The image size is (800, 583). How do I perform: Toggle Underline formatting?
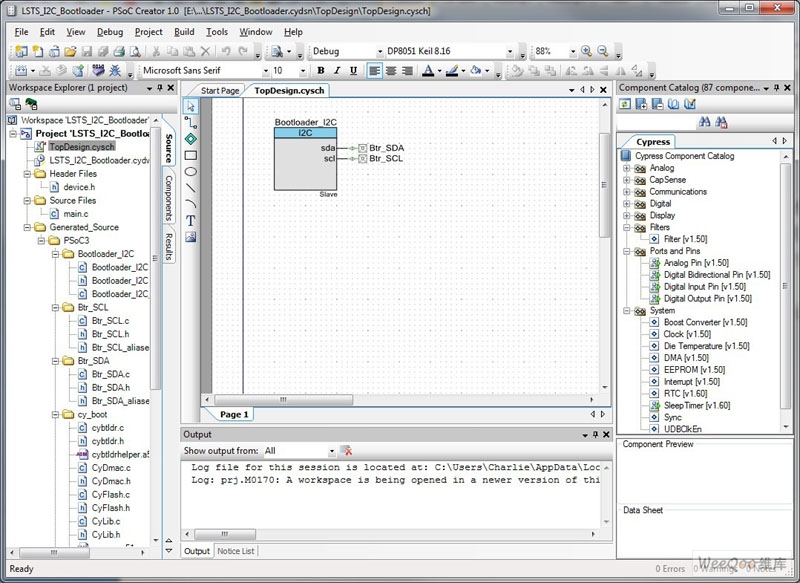(x=354, y=70)
